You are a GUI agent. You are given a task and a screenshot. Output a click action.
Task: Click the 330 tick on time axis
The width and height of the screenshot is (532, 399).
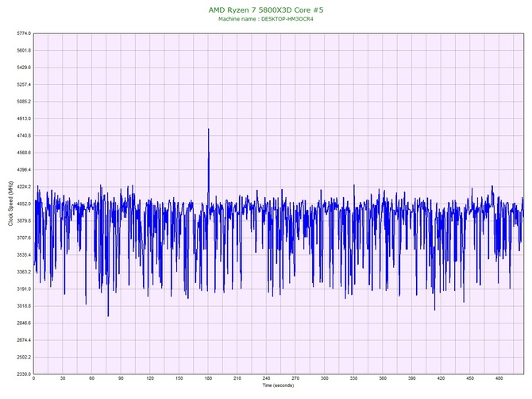point(353,378)
